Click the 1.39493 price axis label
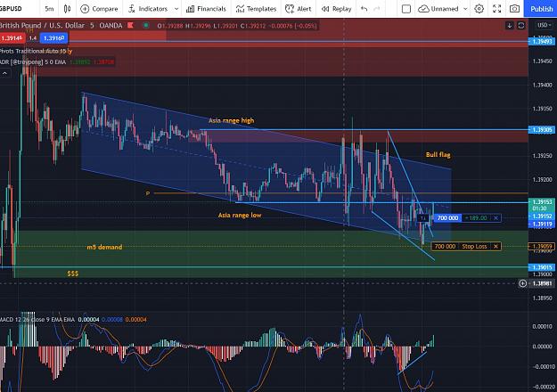 tap(542, 42)
